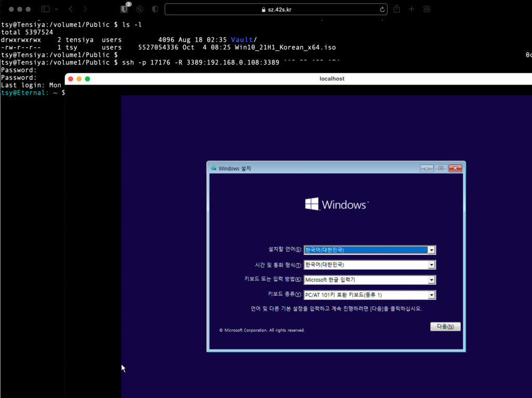Click the 다음(N) button
The height and width of the screenshot is (398, 532).
coord(445,326)
